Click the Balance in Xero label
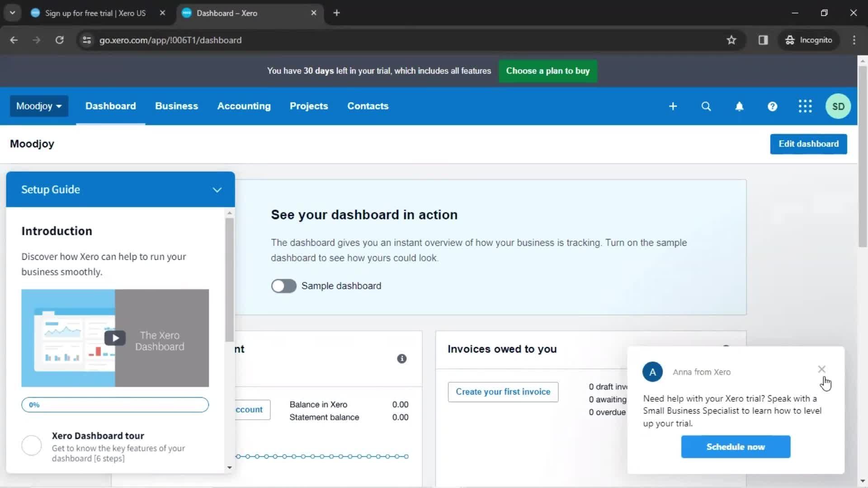Screen dimensions: 868x488 pyautogui.click(x=318, y=405)
